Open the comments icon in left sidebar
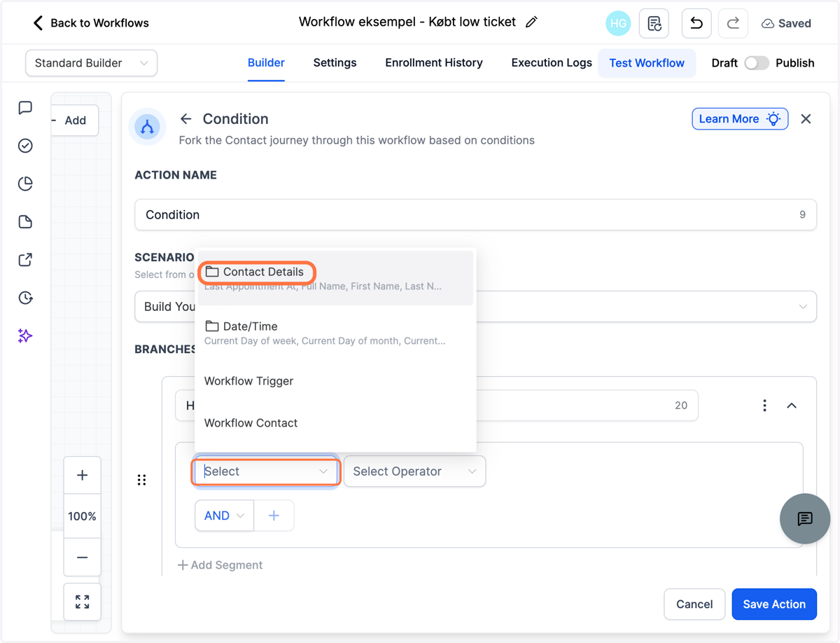 click(x=25, y=108)
